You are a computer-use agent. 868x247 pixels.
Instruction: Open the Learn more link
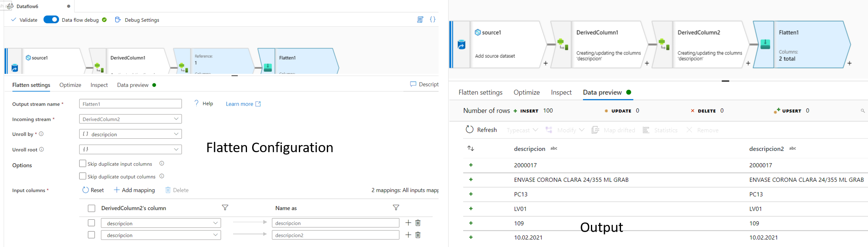[x=243, y=104]
